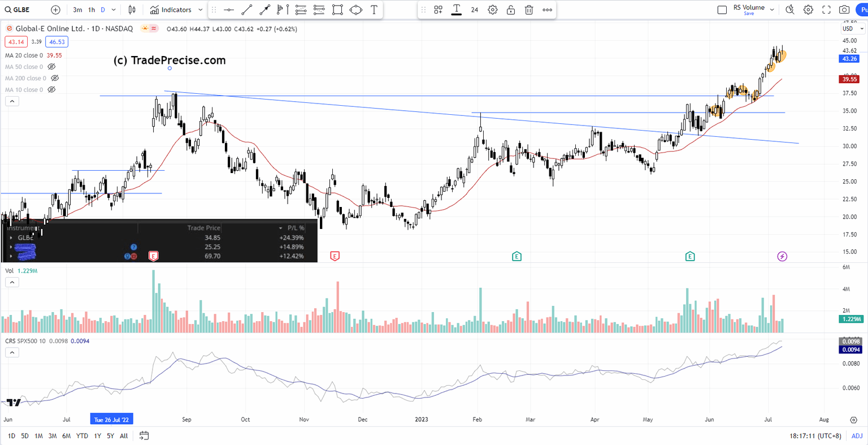Select the Arrow drawing tool
Viewport: 868px width, 445px height.
click(x=265, y=10)
